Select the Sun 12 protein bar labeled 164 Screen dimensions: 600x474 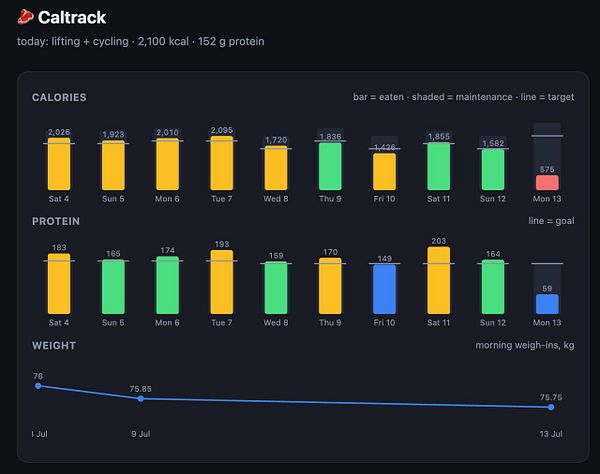(x=493, y=287)
